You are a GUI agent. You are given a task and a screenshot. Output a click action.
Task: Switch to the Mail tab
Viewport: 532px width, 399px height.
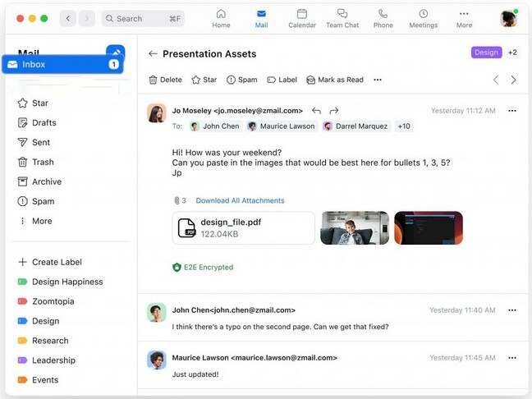[x=261, y=18]
